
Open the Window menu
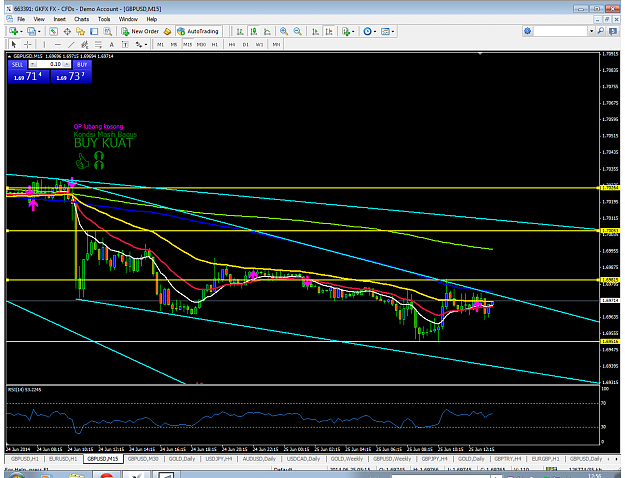click(128, 19)
